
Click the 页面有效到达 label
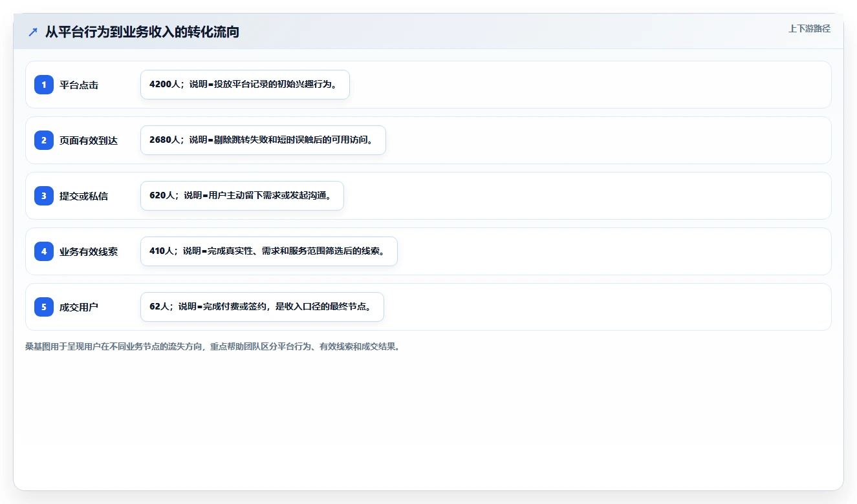[x=89, y=140]
